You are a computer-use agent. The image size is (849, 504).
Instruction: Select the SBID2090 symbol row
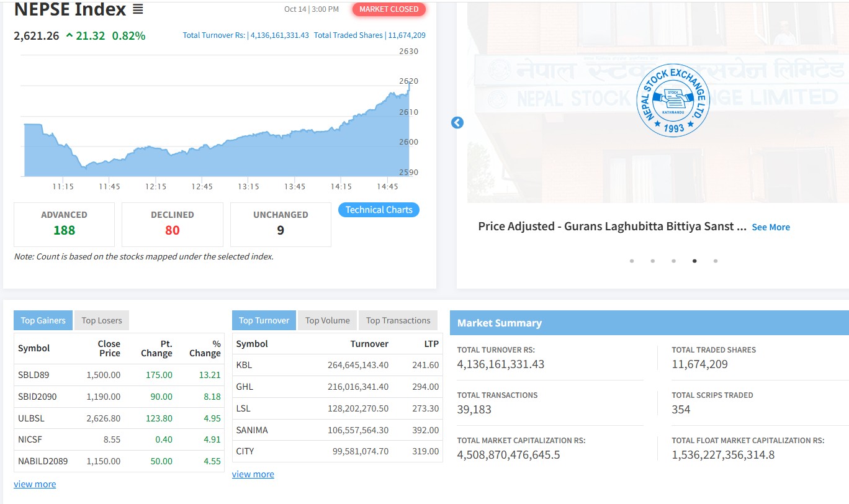[x=119, y=397]
